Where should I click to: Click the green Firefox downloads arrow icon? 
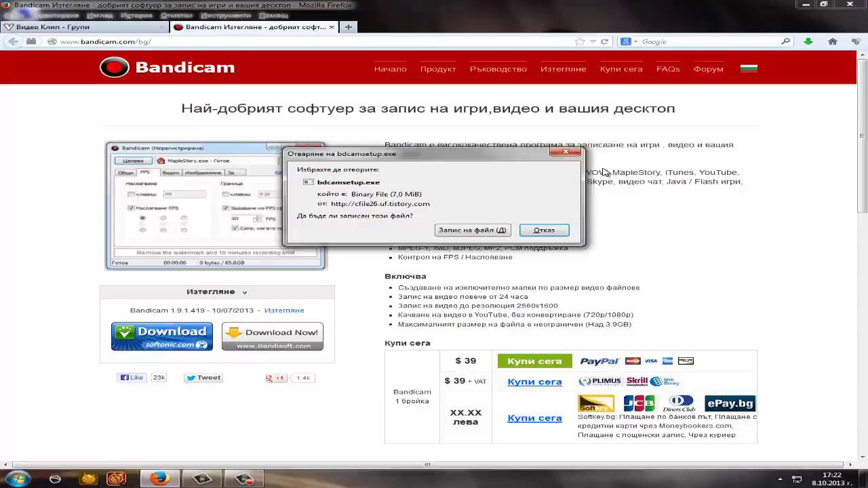point(808,41)
